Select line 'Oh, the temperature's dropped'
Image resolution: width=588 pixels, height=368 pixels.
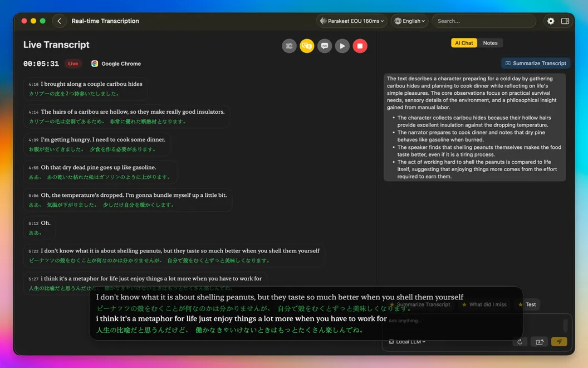[134, 195]
